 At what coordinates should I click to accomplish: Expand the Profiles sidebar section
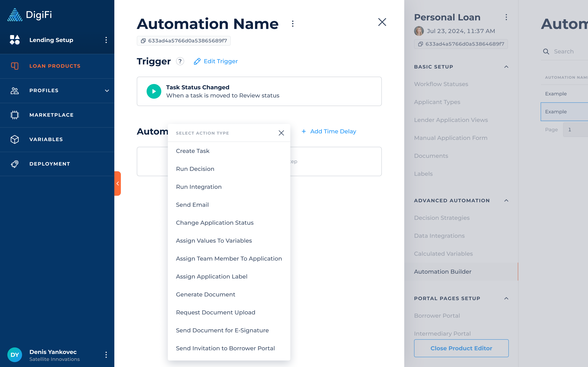[107, 91]
